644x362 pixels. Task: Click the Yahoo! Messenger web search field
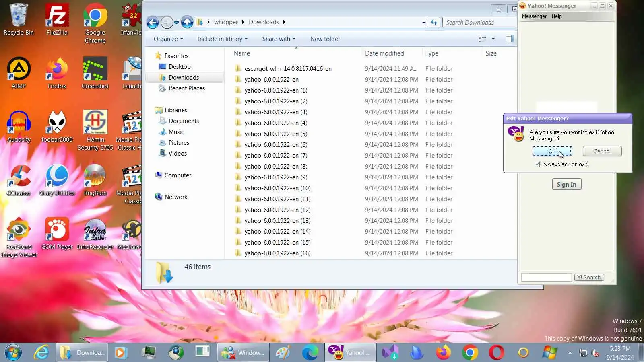pos(546,277)
